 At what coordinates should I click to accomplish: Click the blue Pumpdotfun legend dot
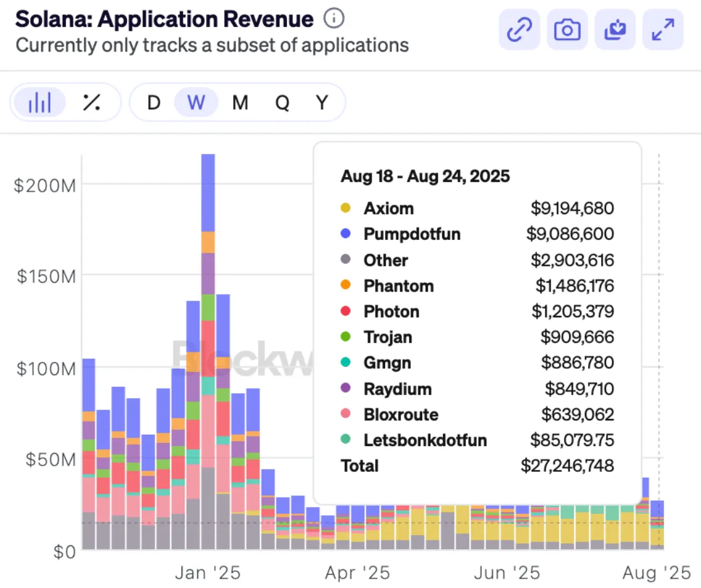tap(345, 234)
